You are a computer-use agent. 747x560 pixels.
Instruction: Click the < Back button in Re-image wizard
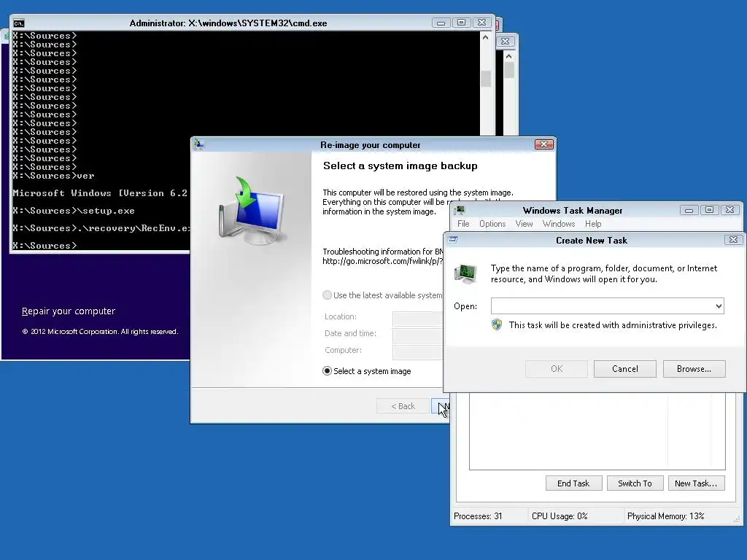pyautogui.click(x=403, y=406)
